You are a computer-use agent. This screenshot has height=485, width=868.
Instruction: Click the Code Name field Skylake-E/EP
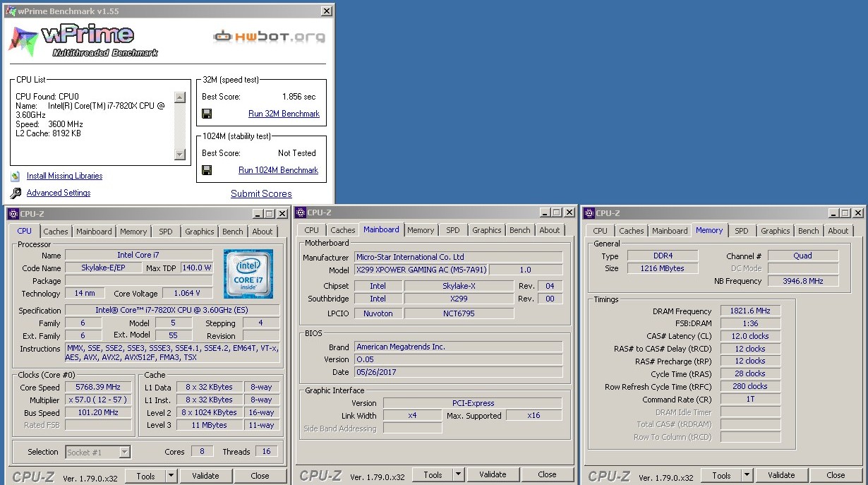pos(102,268)
